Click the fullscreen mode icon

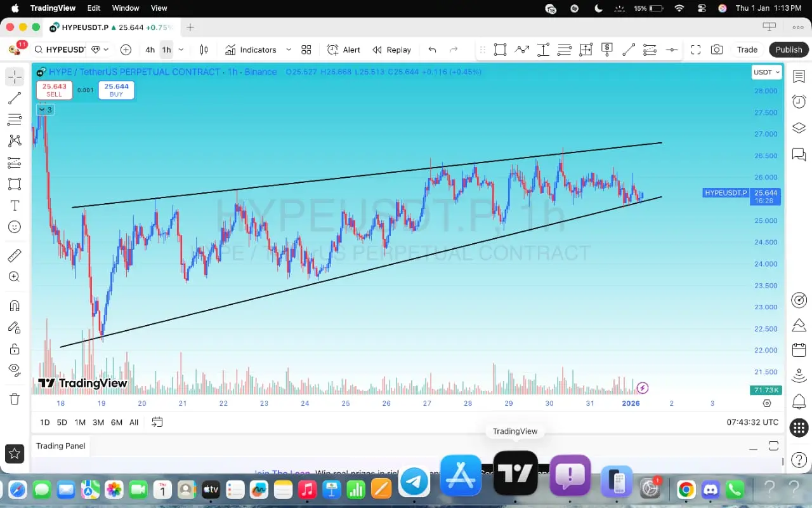(x=695, y=50)
